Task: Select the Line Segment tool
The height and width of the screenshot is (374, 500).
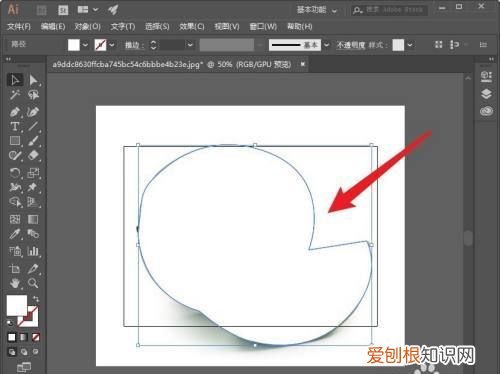Action: (x=33, y=126)
